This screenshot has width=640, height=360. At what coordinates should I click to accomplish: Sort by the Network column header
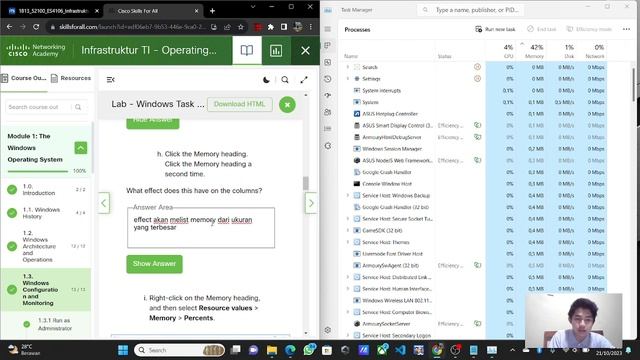tap(591, 51)
